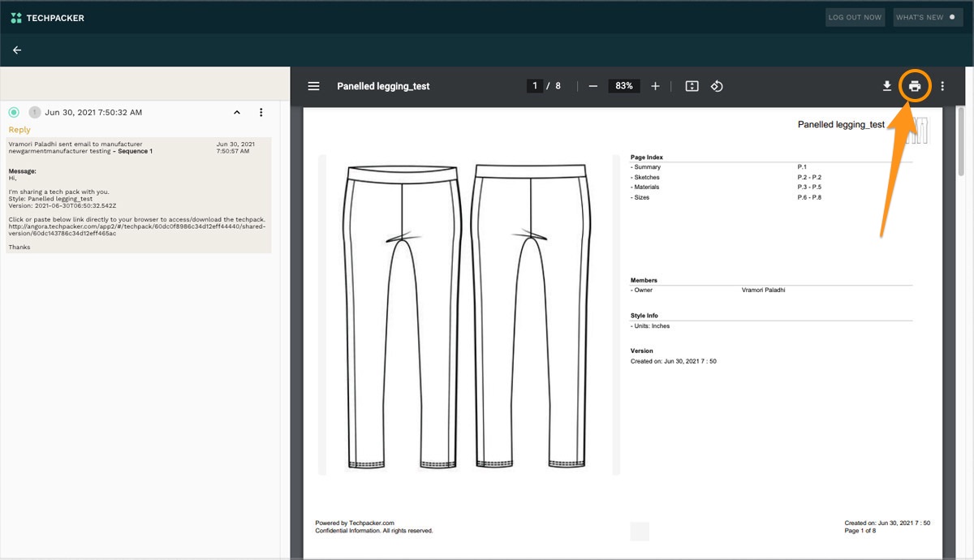Click 'Jun 30, 2021 7:50:32 AM' header
974x560 pixels.
[x=93, y=112]
